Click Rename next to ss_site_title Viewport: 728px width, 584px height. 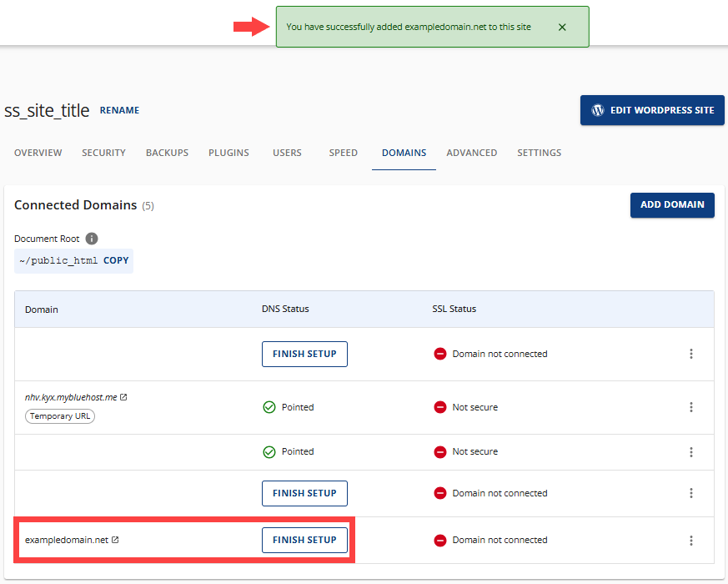[119, 110]
